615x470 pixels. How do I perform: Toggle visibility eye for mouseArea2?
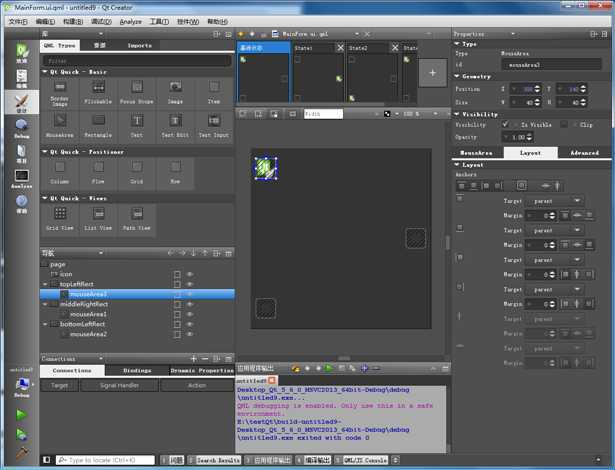tap(190, 334)
